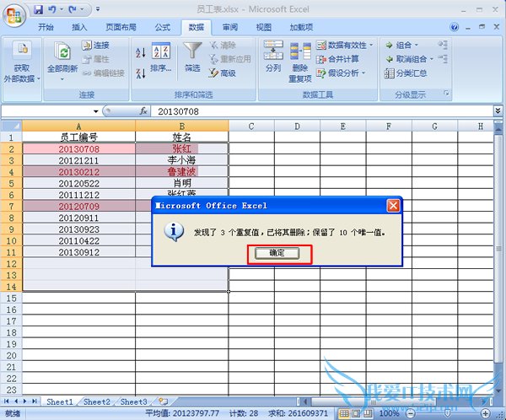
Task: Open Quick Access Toolbar customize arrow
Action: click(98, 9)
